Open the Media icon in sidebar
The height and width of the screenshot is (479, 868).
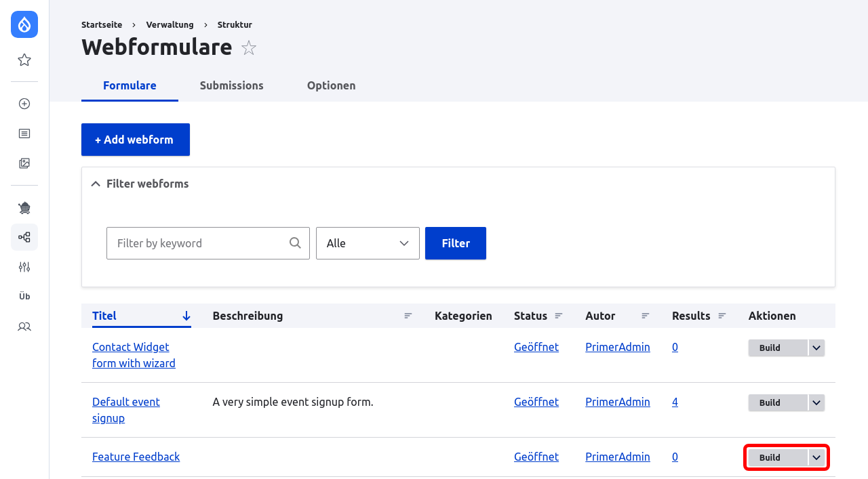tap(24, 163)
